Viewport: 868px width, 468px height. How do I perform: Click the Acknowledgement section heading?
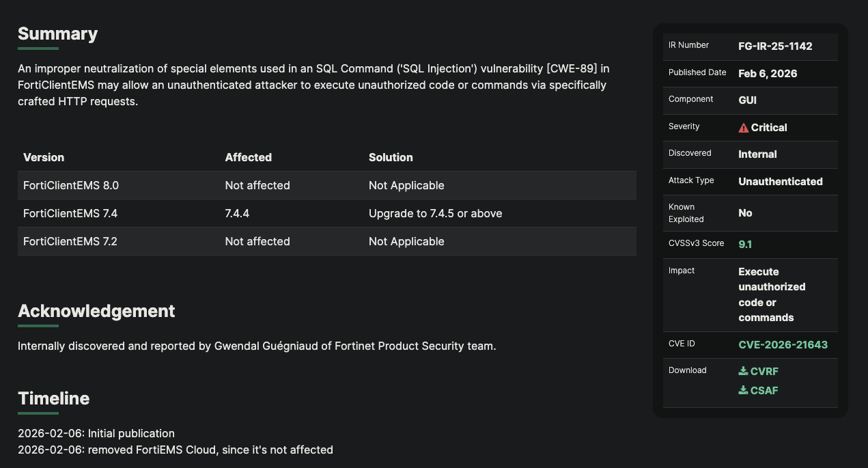pyautogui.click(x=96, y=311)
